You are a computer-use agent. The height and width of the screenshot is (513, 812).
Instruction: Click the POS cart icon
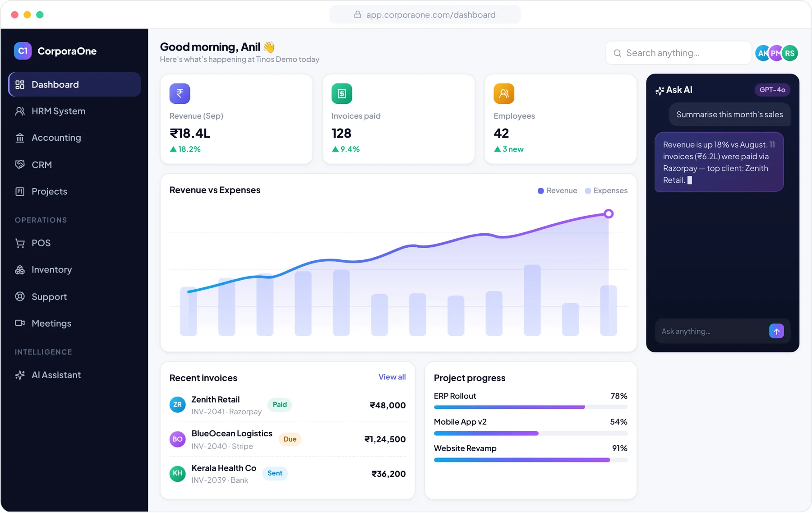tap(20, 243)
